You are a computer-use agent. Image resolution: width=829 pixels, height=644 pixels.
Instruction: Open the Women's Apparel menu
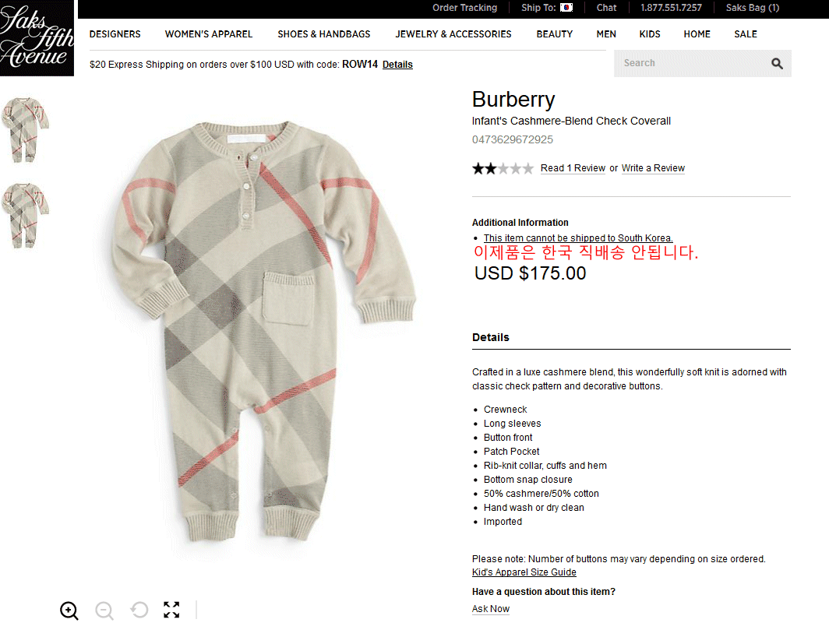click(x=209, y=33)
